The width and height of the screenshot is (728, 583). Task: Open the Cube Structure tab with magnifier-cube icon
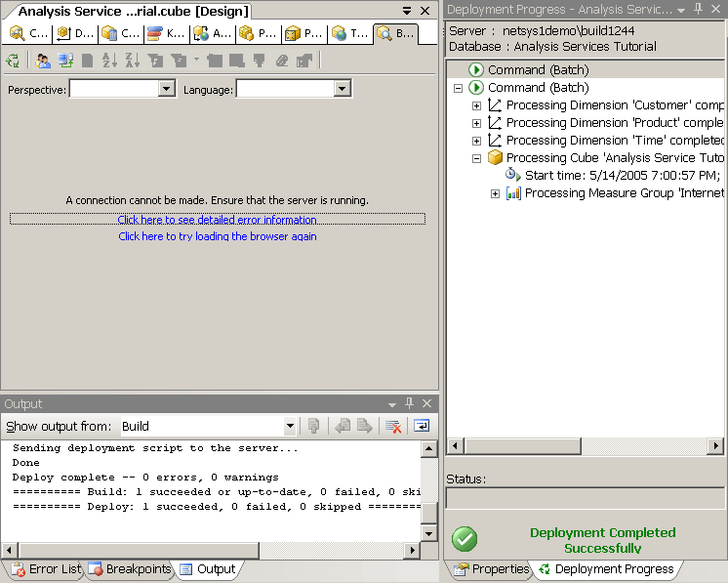(x=28, y=33)
